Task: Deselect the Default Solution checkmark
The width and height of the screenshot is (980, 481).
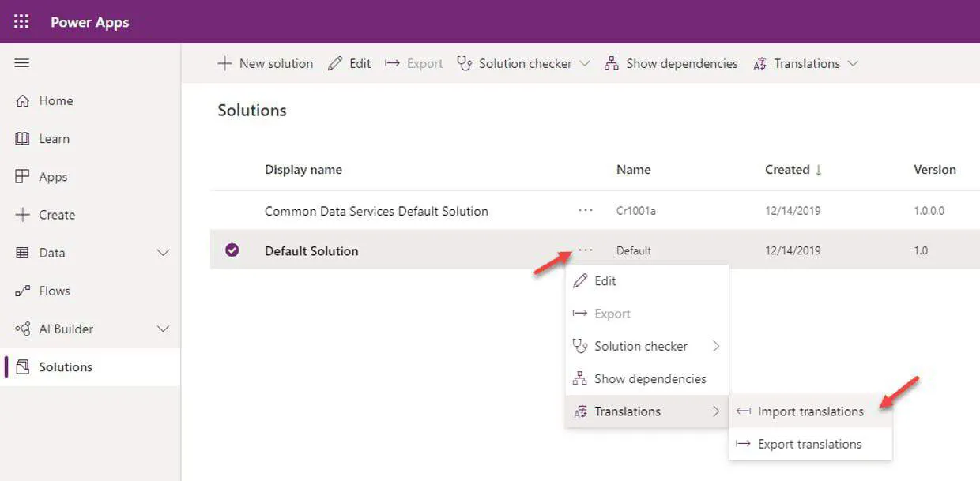Action: click(232, 250)
